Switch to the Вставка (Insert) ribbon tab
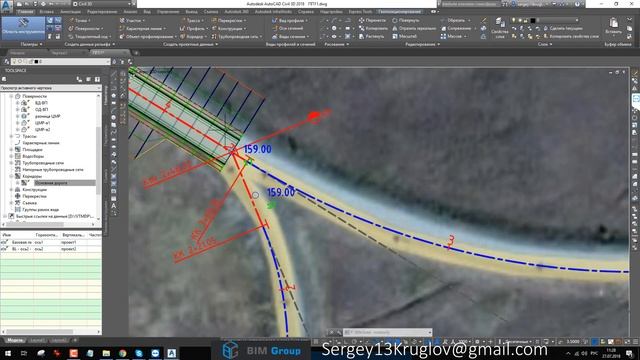Image resolution: width=640 pixels, height=360 pixels. [47, 12]
